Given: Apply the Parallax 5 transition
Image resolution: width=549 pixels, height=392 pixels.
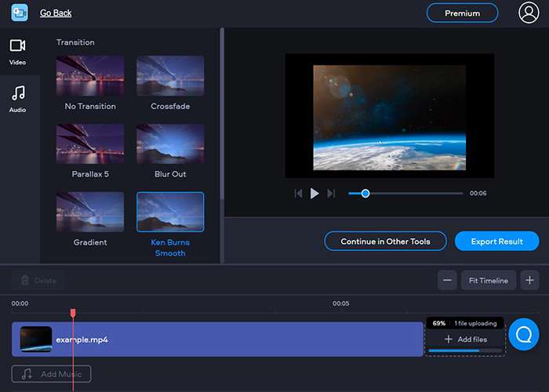Looking at the screenshot, I should 90,143.
